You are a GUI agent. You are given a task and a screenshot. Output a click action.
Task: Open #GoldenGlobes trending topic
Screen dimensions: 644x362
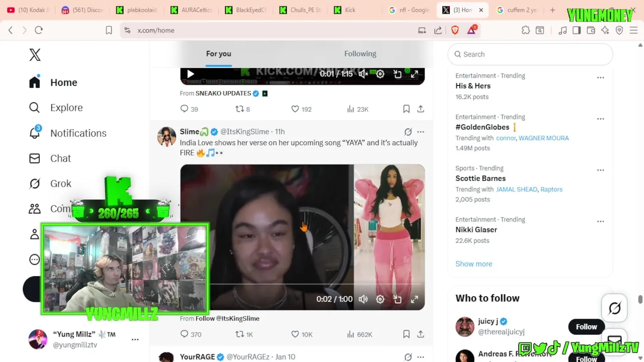482,127
